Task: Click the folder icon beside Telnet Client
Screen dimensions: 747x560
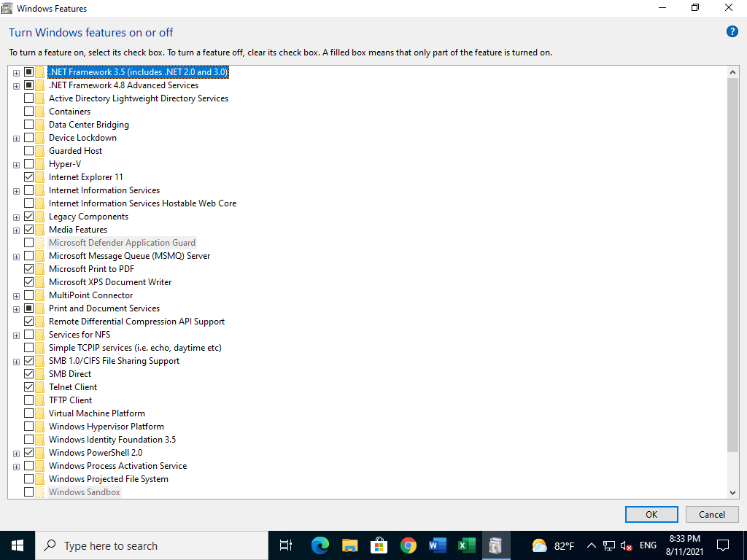Action: point(39,386)
